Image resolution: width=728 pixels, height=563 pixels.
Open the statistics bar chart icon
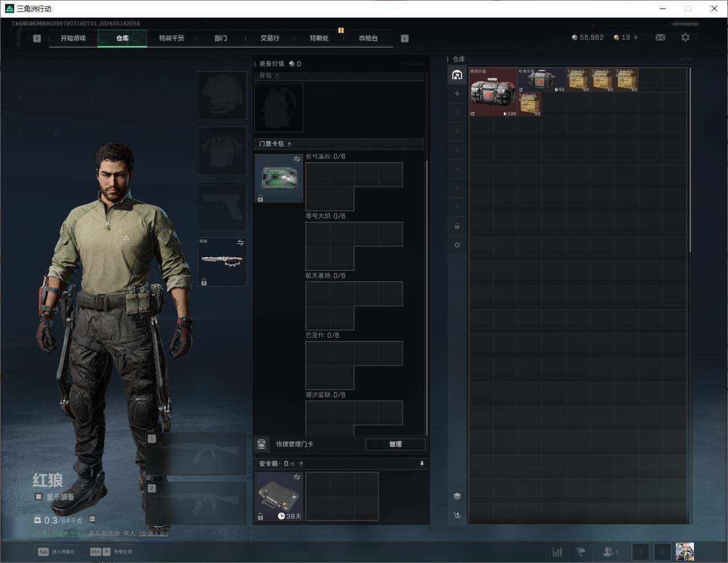point(558,552)
